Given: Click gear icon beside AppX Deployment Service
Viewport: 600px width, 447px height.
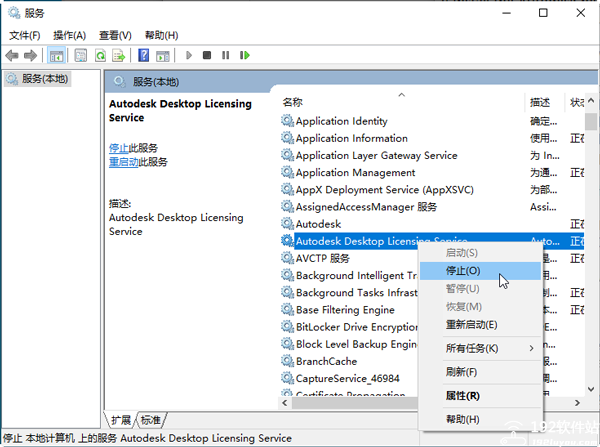Looking at the screenshot, I should [287, 189].
